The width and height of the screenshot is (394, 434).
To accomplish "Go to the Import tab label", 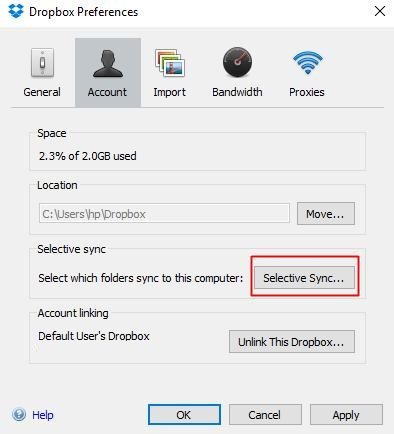I will click(169, 92).
